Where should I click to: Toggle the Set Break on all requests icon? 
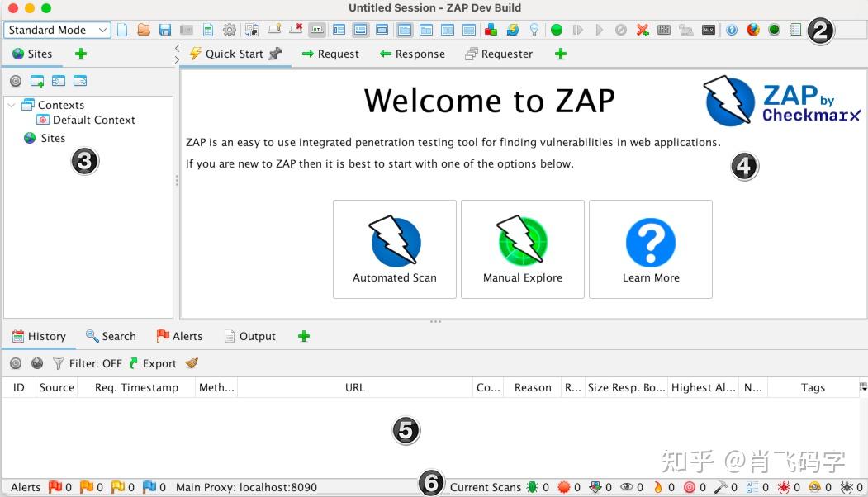coord(557,30)
